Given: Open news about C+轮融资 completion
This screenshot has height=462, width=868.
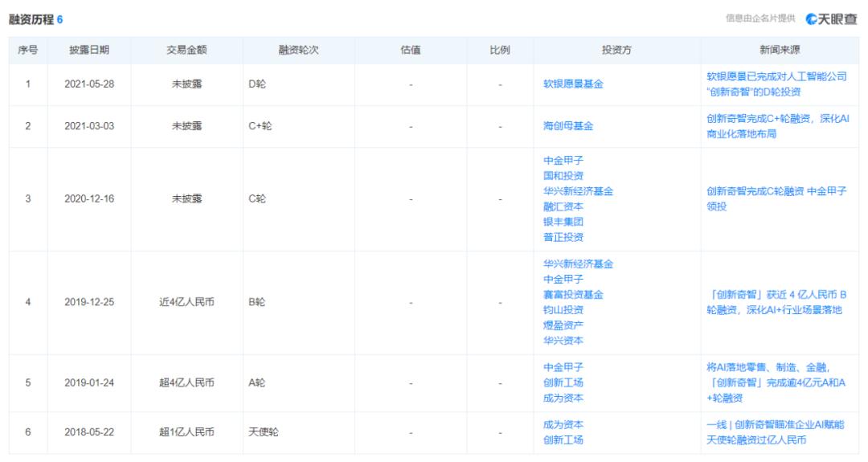Looking at the screenshot, I should 778,126.
